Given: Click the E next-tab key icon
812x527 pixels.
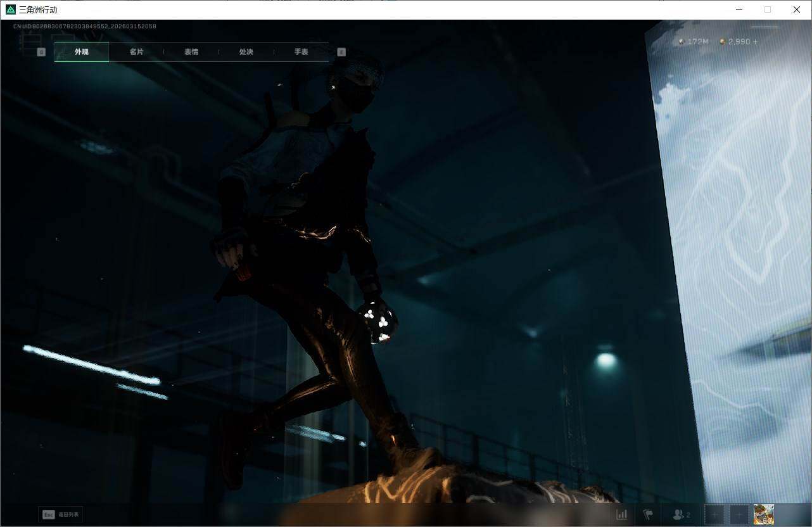Looking at the screenshot, I should pyautogui.click(x=341, y=52).
